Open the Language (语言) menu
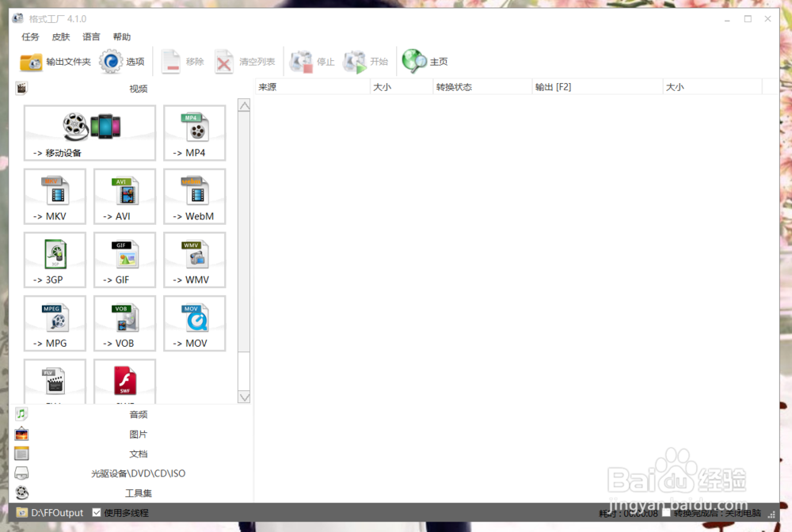The width and height of the screenshot is (792, 532). (91, 37)
